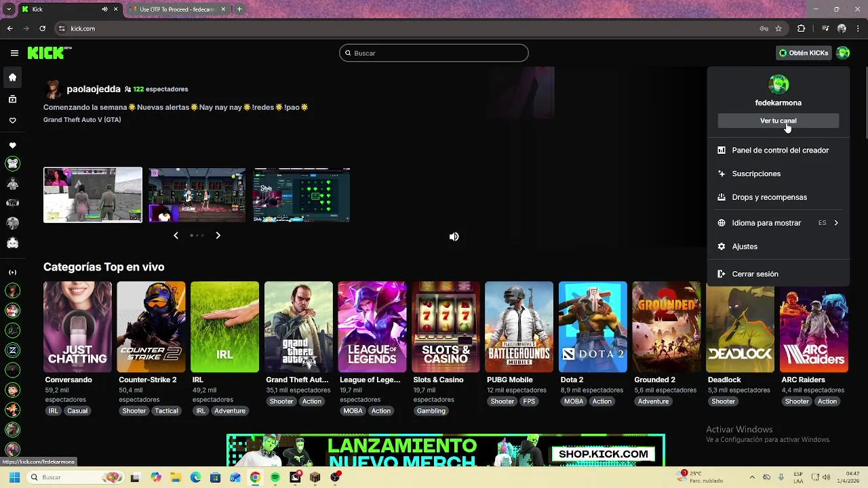This screenshot has height=488, width=868.
Task: Open Ajustes from the profile menu
Action: point(778,247)
